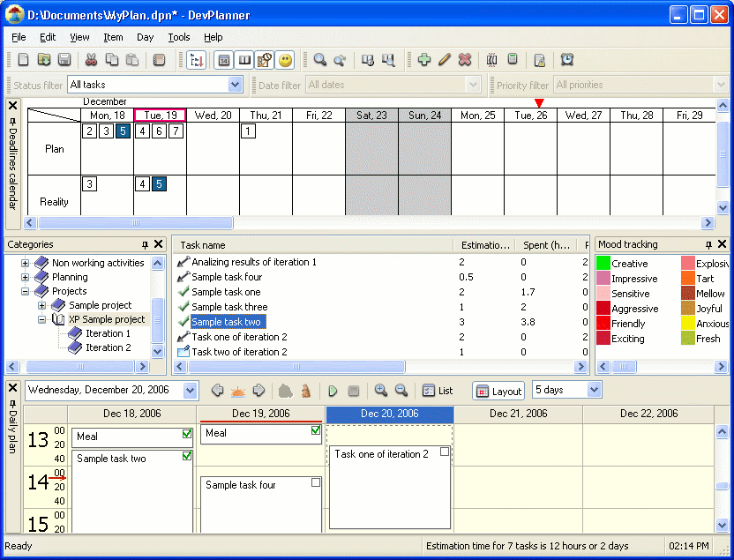The width and height of the screenshot is (734, 560).
Task: Open the Day menu
Action: coord(145,37)
